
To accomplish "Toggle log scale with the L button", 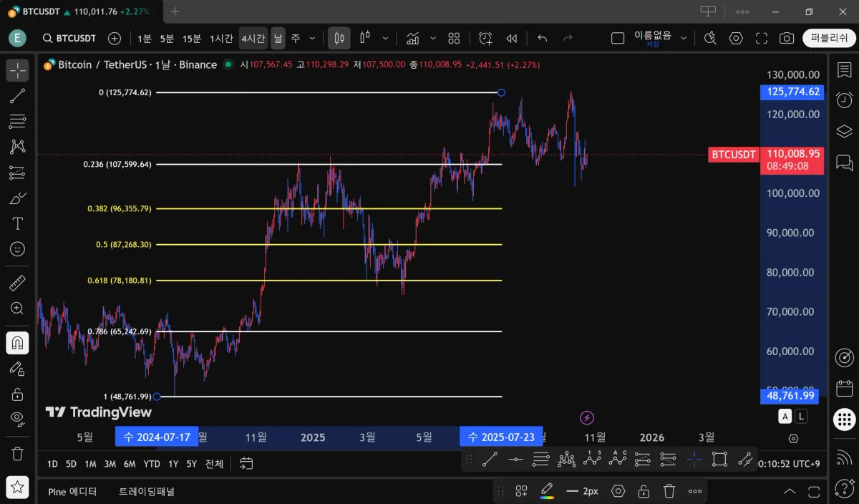I will [801, 417].
